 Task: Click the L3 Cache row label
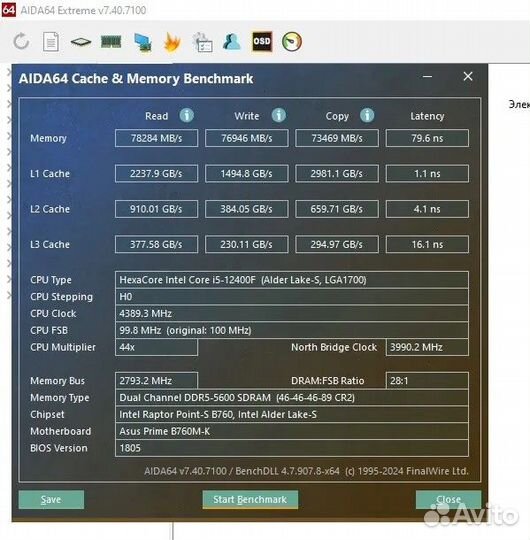(x=50, y=245)
